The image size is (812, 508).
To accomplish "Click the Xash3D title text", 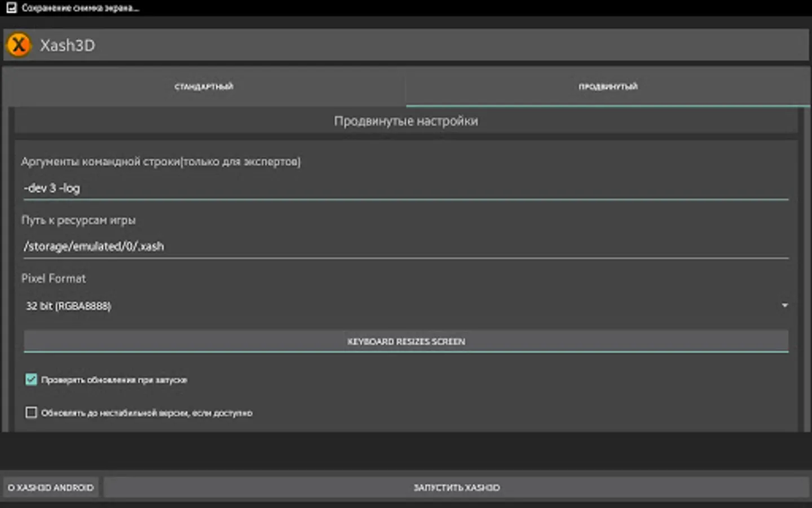I will (x=67, y=45).
